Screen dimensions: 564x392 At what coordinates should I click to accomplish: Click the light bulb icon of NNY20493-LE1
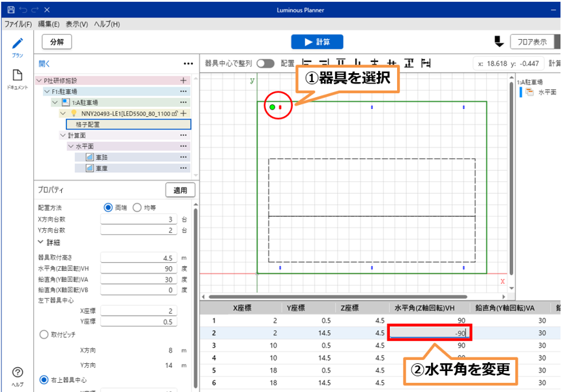tap(74, 113)
